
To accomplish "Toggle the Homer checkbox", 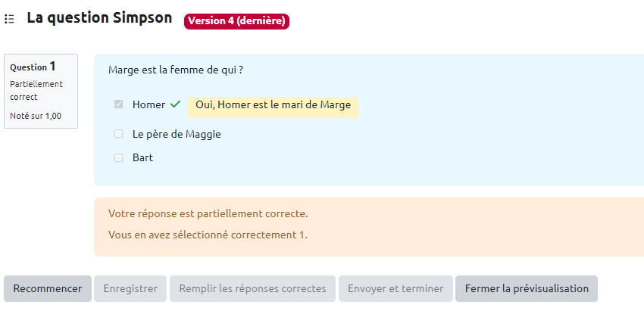I will (x=118, y=104).
